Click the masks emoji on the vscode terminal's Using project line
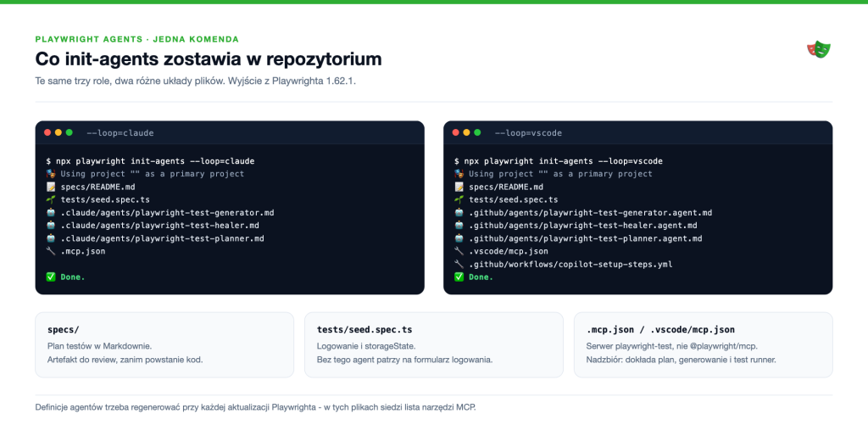This screenshot has width=868, height=425. point(459,174)
